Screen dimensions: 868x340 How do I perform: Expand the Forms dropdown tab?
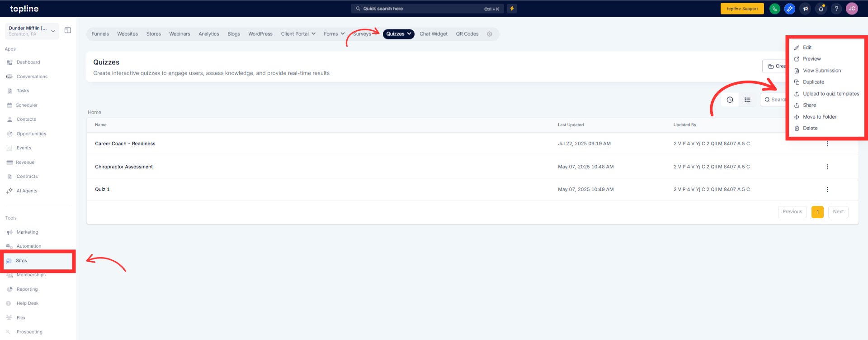334,34
